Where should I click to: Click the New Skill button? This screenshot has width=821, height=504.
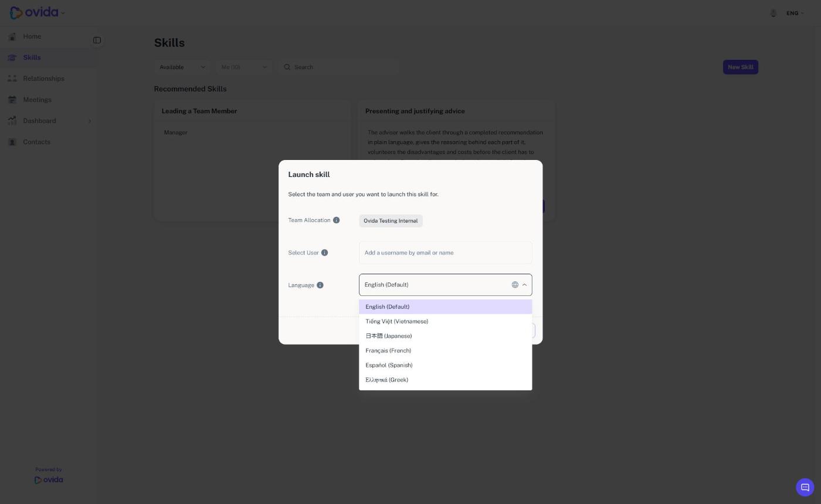point(740,67)
